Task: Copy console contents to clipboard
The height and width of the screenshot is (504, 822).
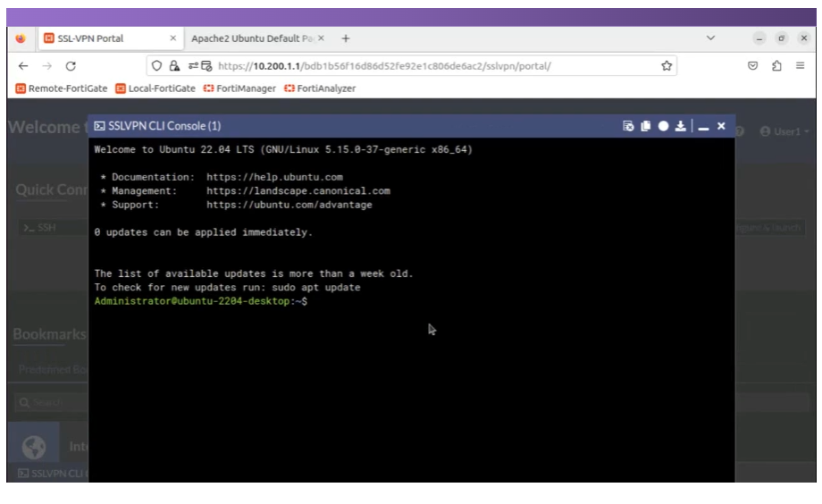Action: (646, 126)
